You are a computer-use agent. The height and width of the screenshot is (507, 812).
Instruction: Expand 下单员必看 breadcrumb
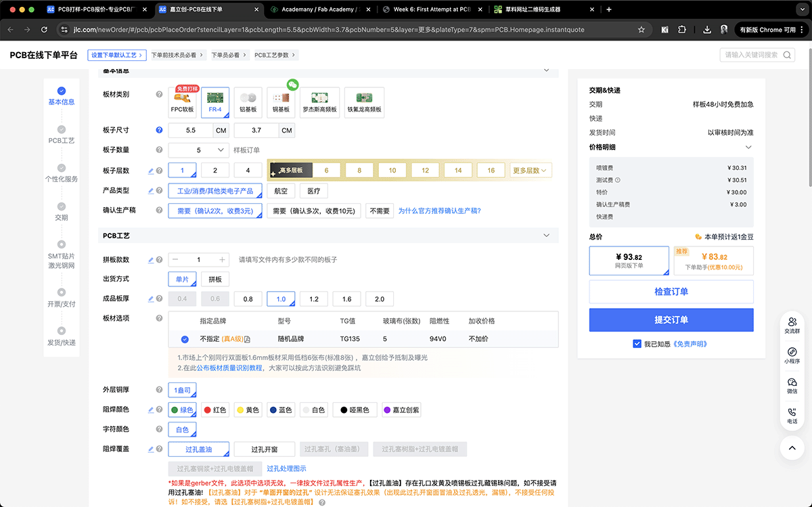(228, 55)
